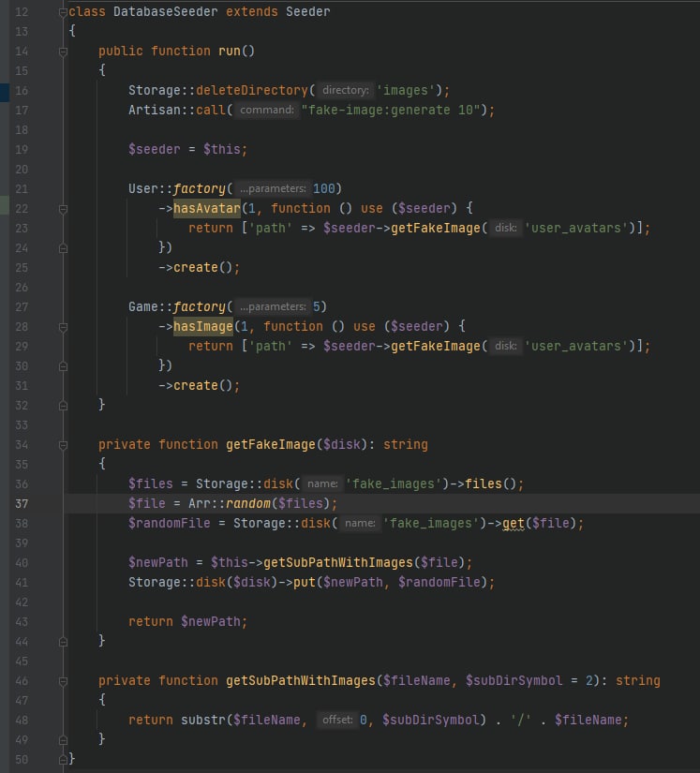700x773 pixels.
Task: Click the put method on line 41
Action: pyautogui.click(x=305, y=582)
